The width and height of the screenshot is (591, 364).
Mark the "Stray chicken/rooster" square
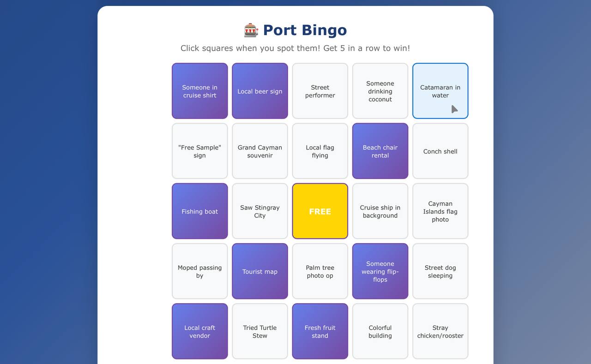coord(440,331)
